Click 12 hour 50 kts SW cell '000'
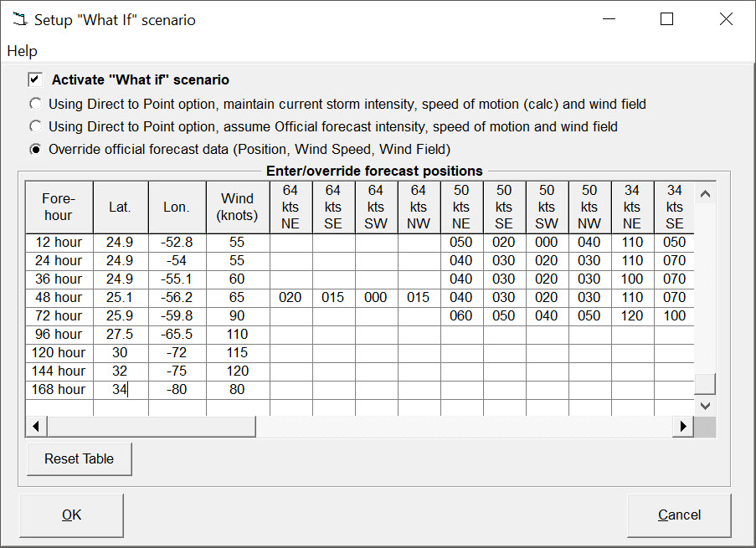The image size is (756, 548). pos(547,243)
